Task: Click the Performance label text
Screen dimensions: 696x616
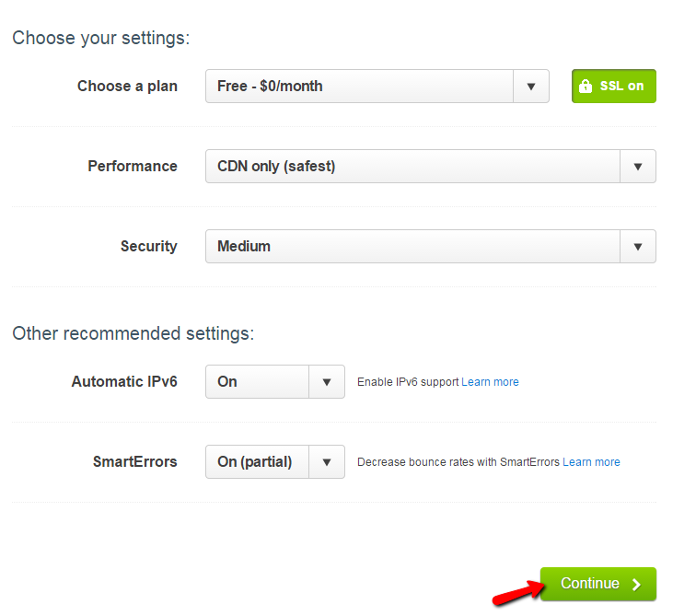Action: tap(133, 166)
